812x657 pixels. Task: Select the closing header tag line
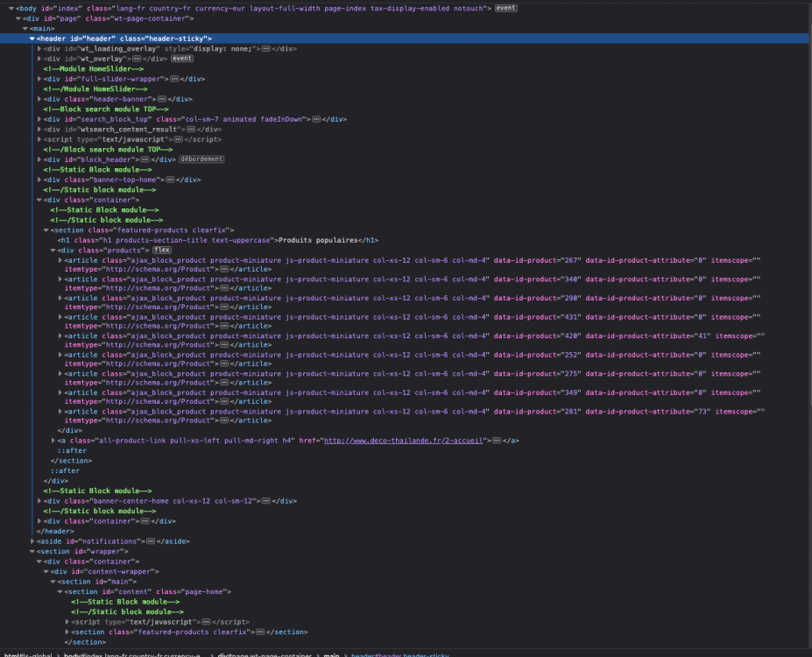pos(55,531)
